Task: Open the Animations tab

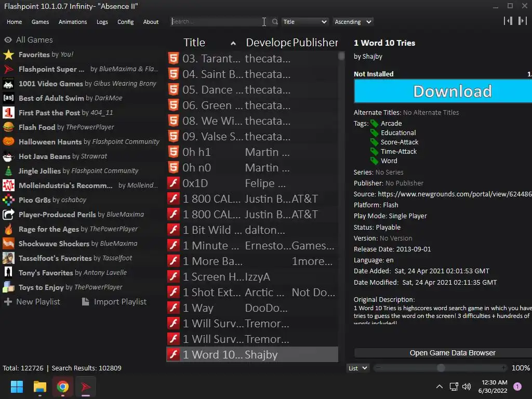Action: tap(73, 22)
